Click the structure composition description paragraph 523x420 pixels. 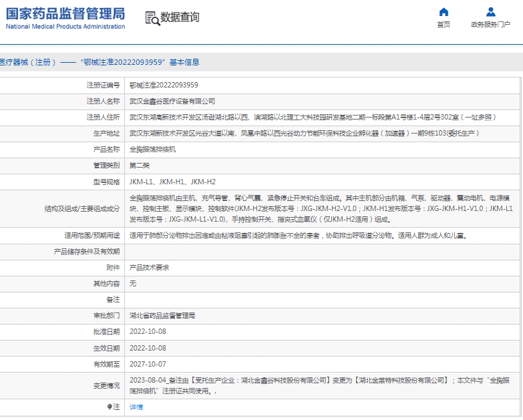pyautogui.click(x=321, y=209)
